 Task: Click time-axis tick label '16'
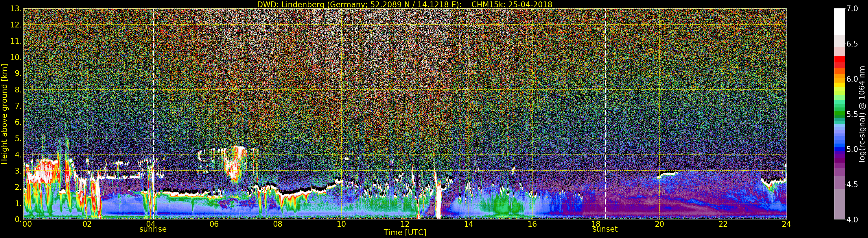click(532, 224)
